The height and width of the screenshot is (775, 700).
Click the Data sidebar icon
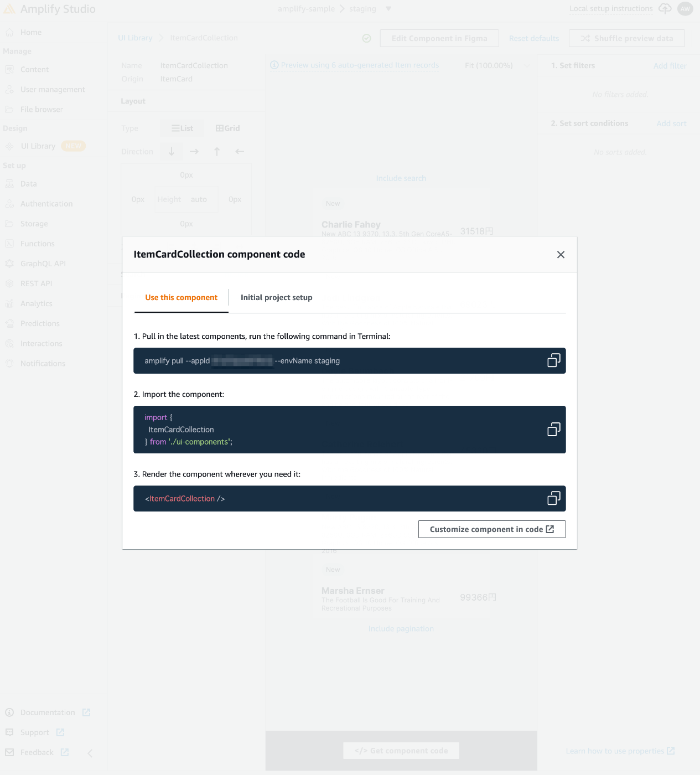click(9, 184)
